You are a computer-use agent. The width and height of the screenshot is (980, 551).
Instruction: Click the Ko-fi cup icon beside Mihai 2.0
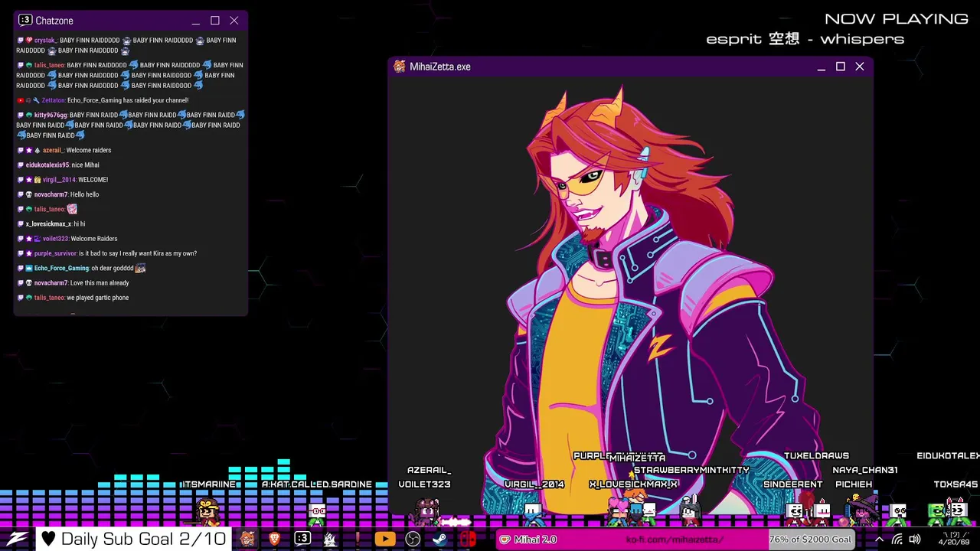505,540
